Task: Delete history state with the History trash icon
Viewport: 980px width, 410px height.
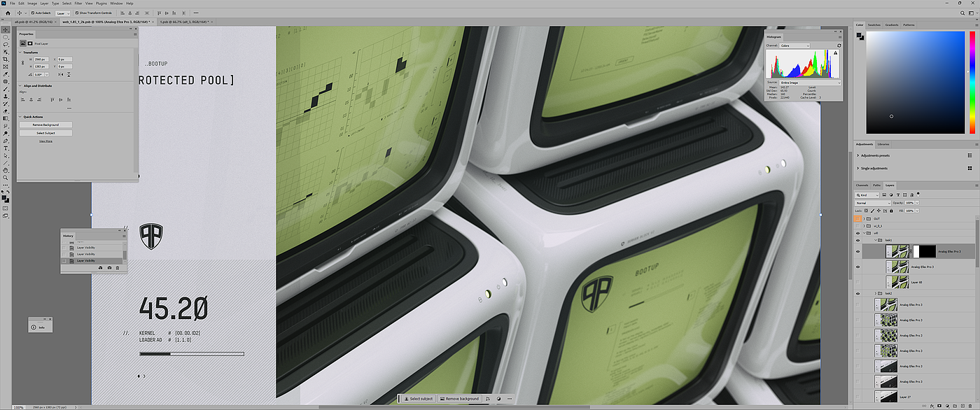Action: [118, 268]
